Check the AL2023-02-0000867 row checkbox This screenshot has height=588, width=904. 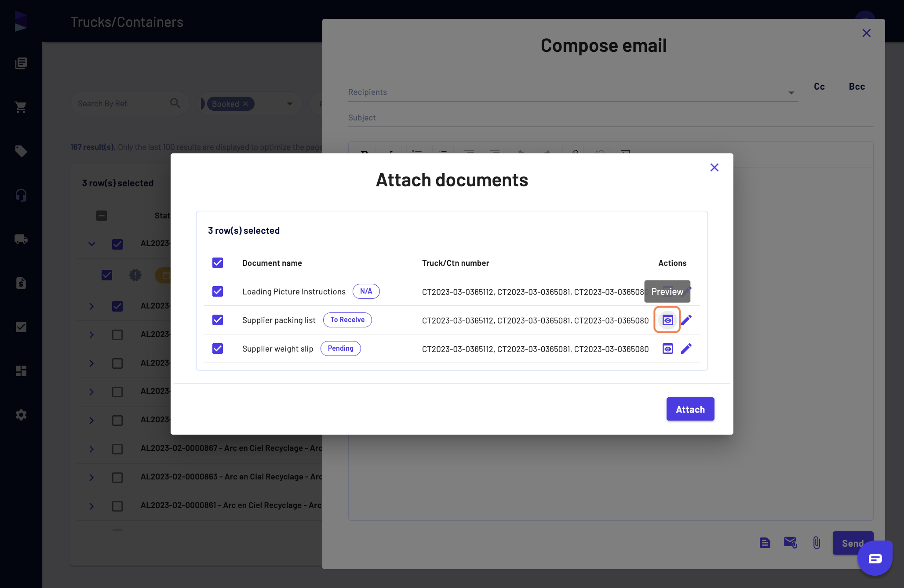click(x=117, y=449)
